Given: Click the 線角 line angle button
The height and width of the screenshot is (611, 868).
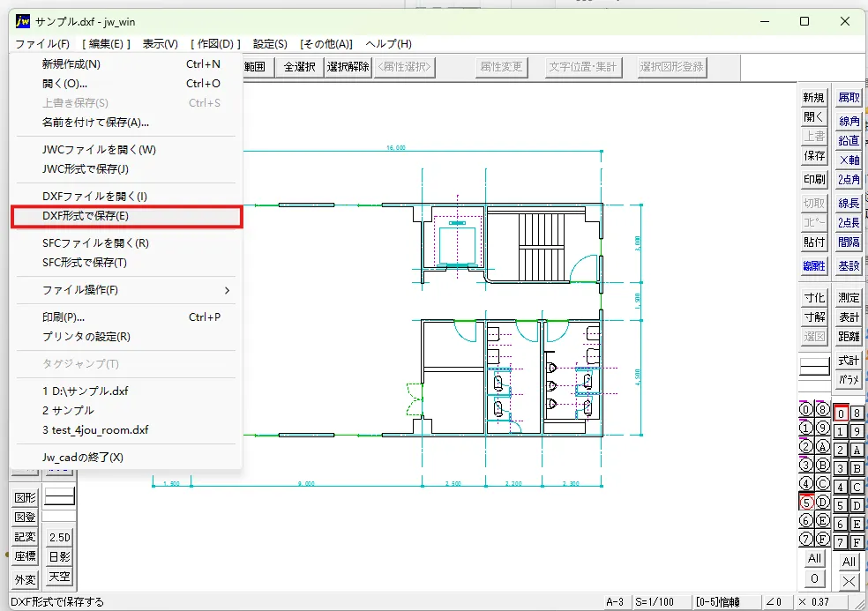Looking at the screenshot, I should (849, 121).
